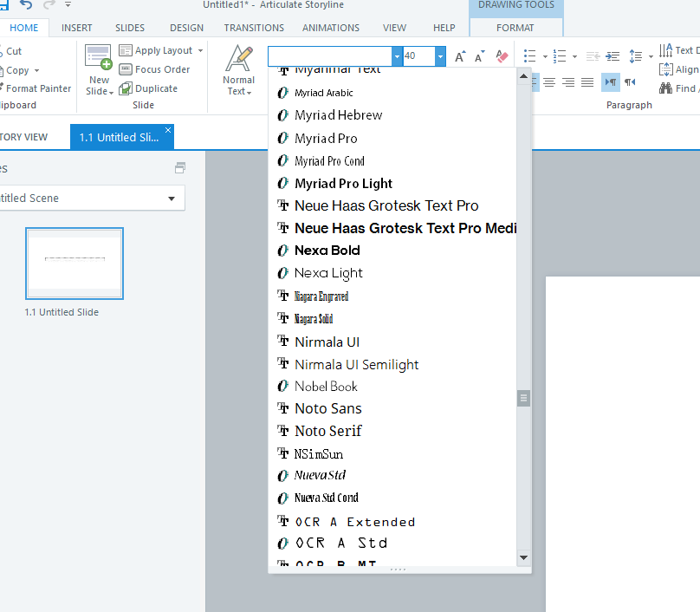Click the Find binoculars icon
700x612 pixels.
[665, 88]
